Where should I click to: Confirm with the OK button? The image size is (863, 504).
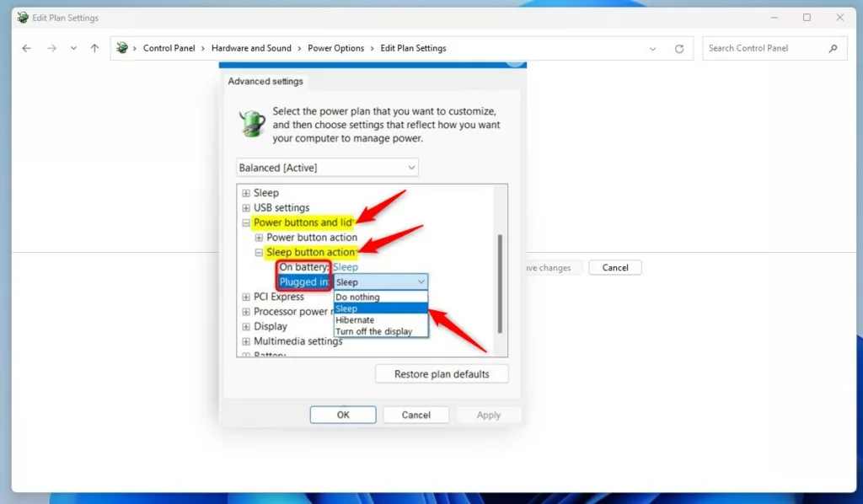point(343,415)
